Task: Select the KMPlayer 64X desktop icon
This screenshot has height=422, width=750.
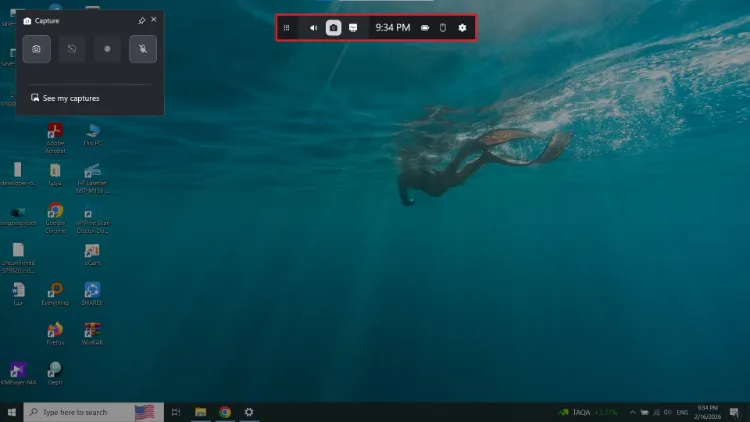Action: coord(18,373)
